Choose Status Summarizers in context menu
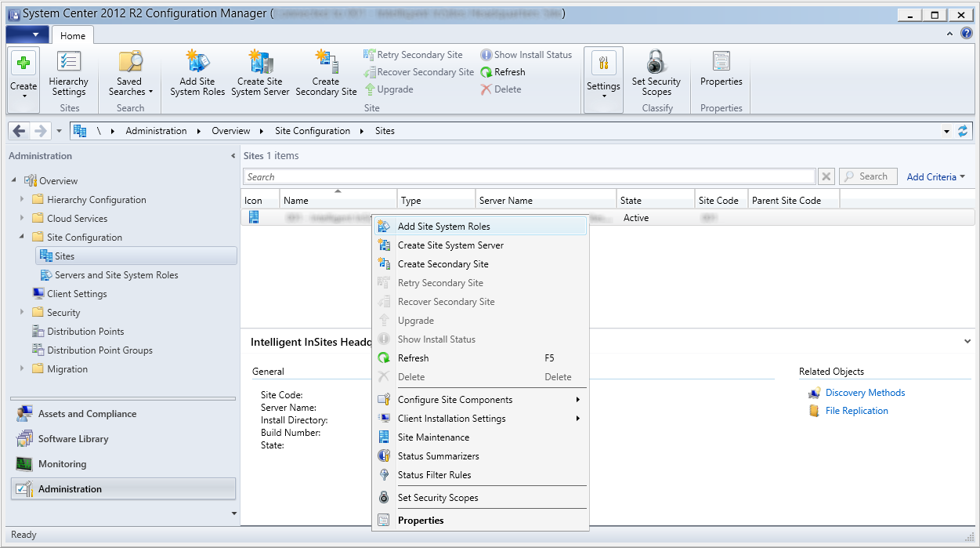This screenshot has height=548, width=980. [x=479, y=456]
